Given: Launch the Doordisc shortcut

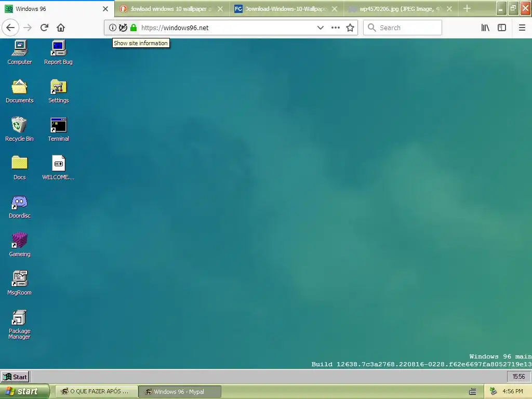Looking at the screenshot, I should (20, 206).
